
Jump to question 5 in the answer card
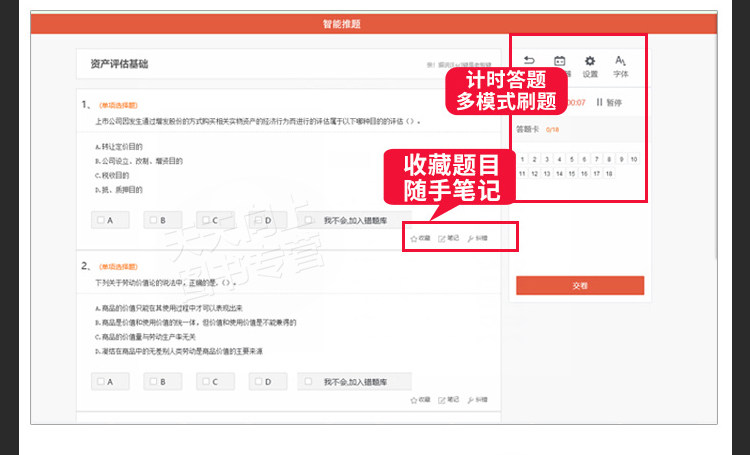(x=572, y=159)
